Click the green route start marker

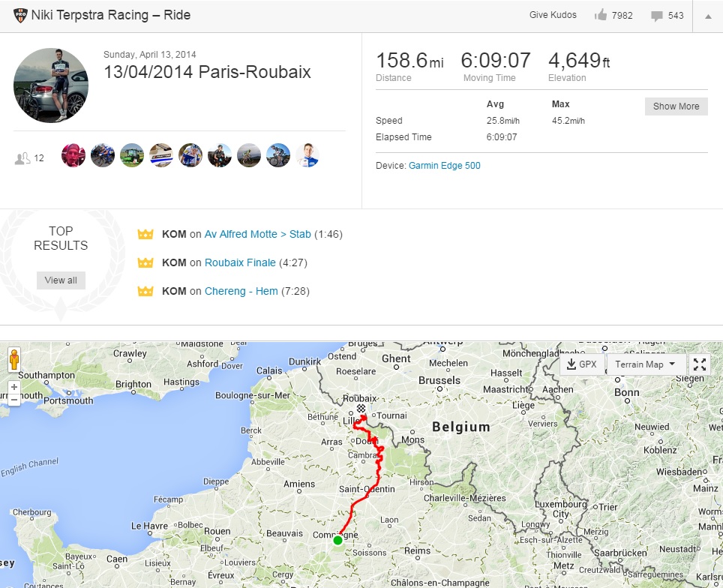click(x=337, y=540)
